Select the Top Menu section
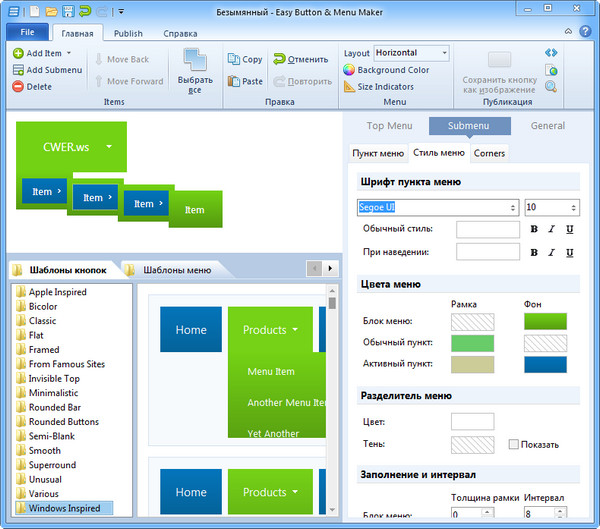The width and height of the screenshot is (600, 529). pyautogui.click(x=389, y=126)
